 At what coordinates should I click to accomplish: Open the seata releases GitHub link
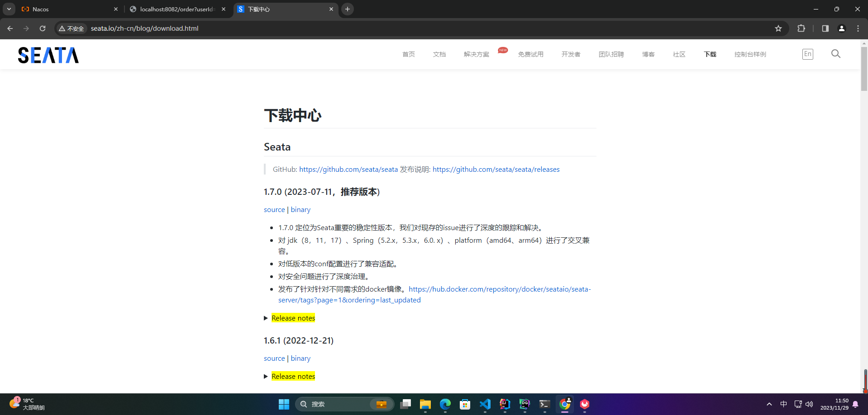tap(496, 170)
